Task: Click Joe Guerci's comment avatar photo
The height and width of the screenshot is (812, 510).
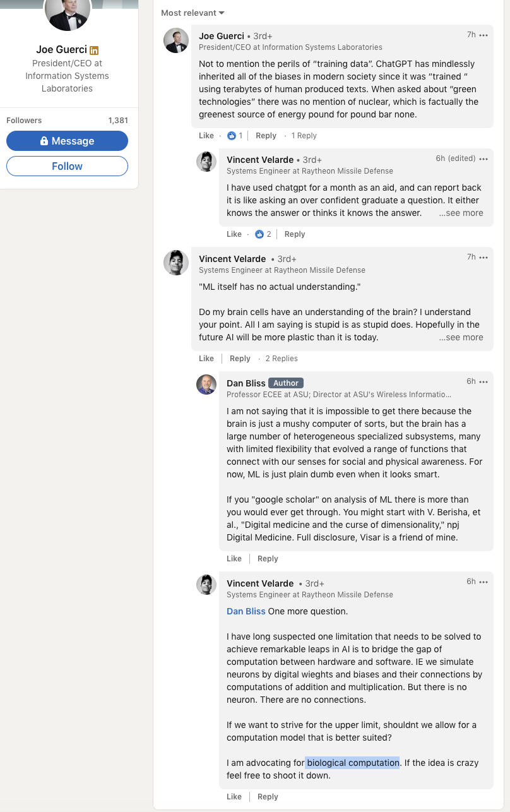Action: click(x=176, y=40)
